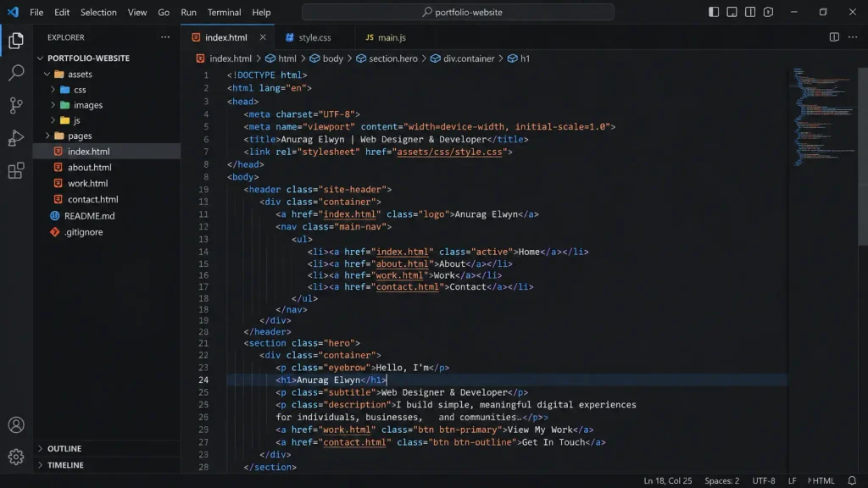Change language mode via HTML status item
Screen dimensions: 868x488
tap(821, 480)
